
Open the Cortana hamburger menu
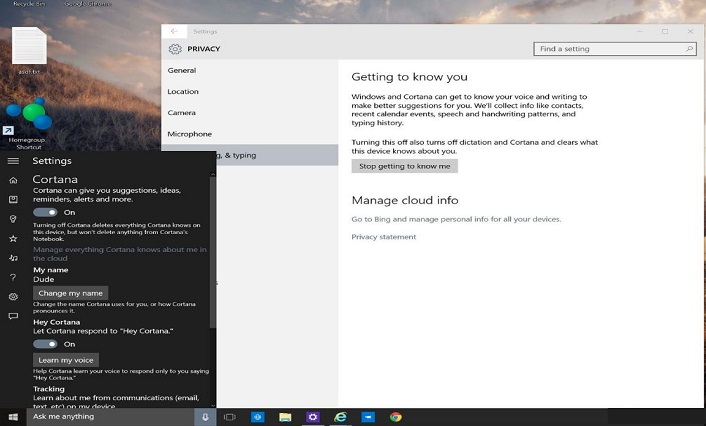point(13,161)
